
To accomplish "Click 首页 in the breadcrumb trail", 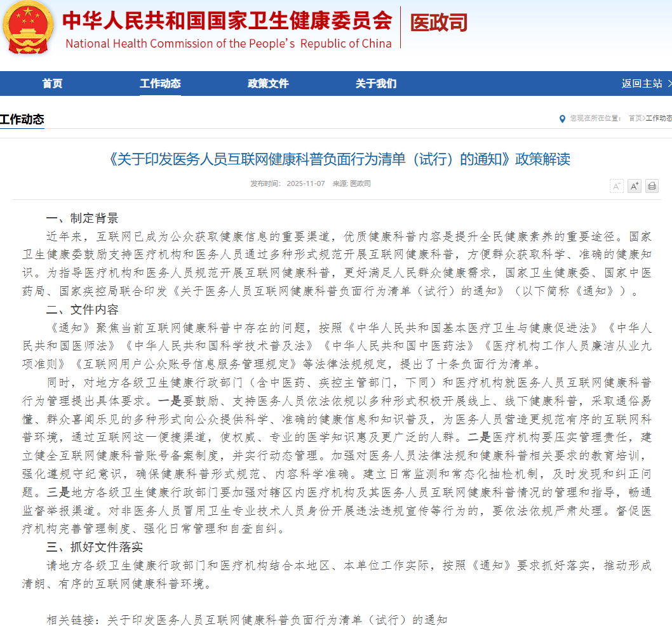I will [x=635, y=118].
